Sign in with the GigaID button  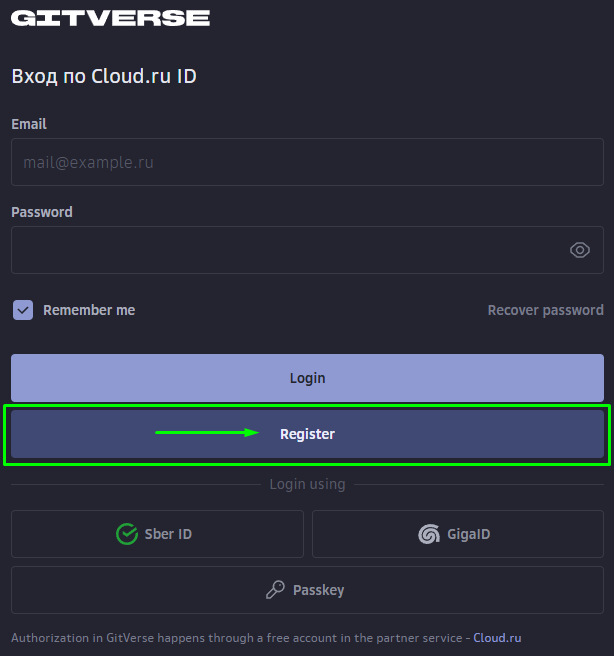458,534
